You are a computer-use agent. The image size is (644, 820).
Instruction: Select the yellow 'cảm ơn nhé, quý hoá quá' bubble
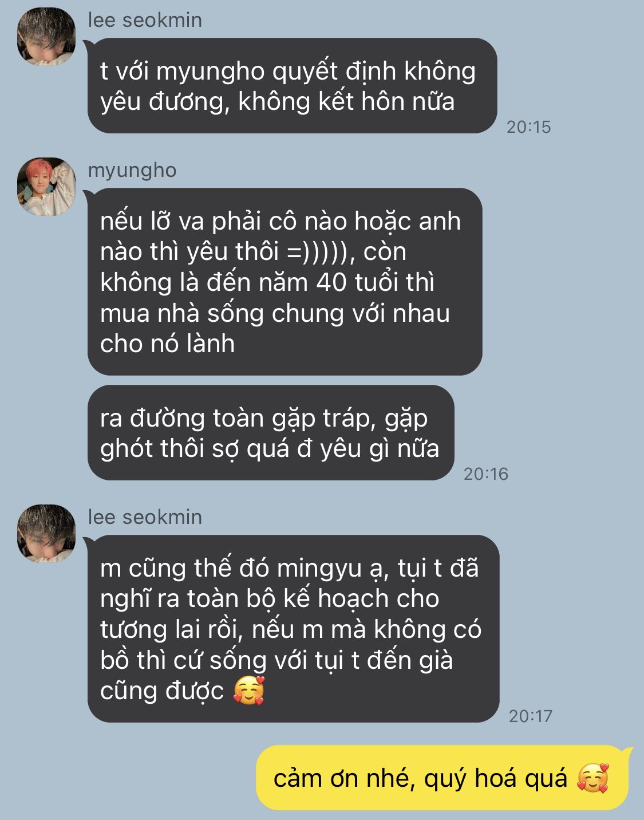pos(442,778)
